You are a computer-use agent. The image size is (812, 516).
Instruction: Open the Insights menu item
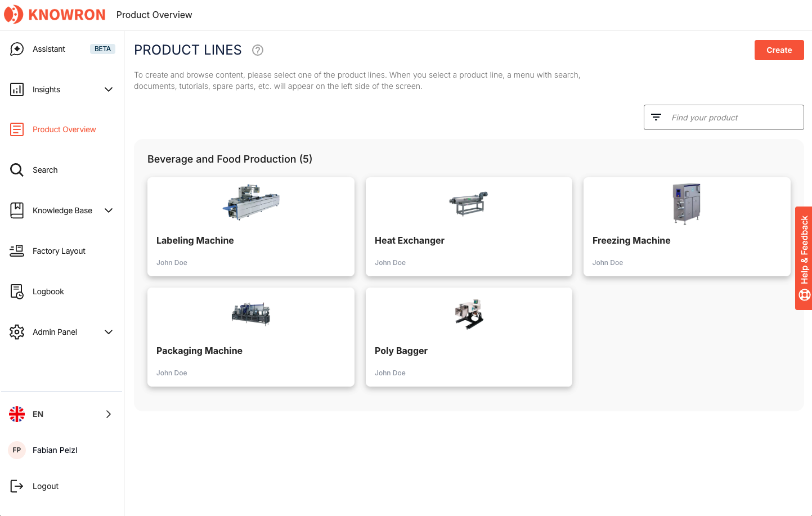tap(62, 89)
